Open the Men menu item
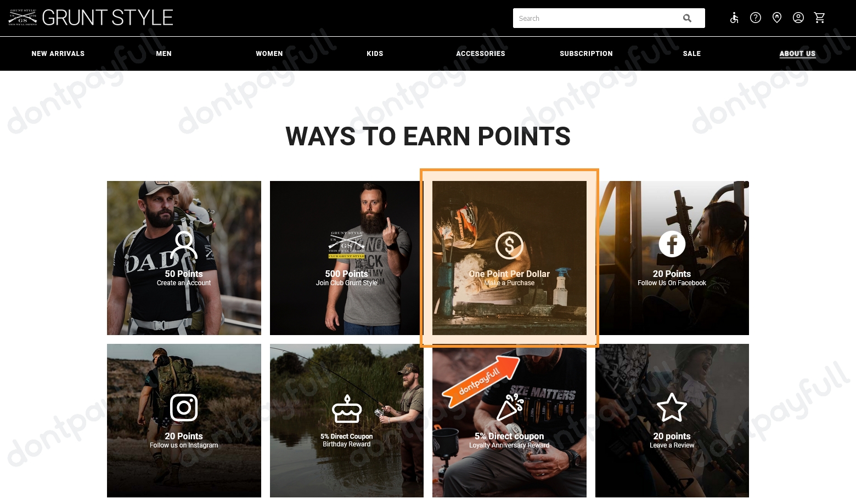 point(164,54)
